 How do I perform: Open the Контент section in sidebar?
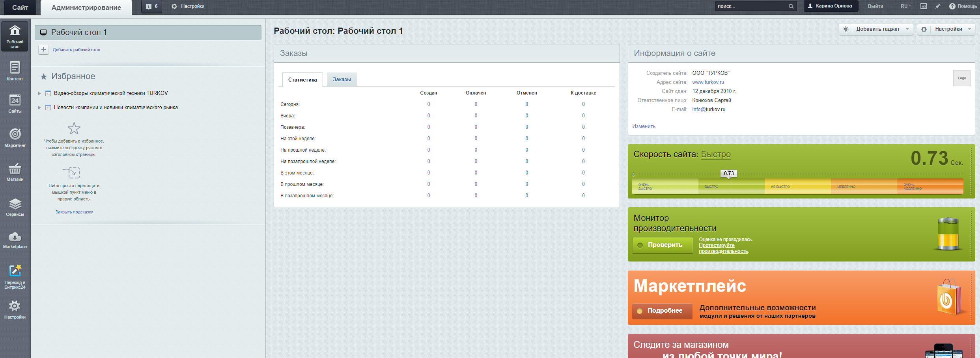(15, 71)
